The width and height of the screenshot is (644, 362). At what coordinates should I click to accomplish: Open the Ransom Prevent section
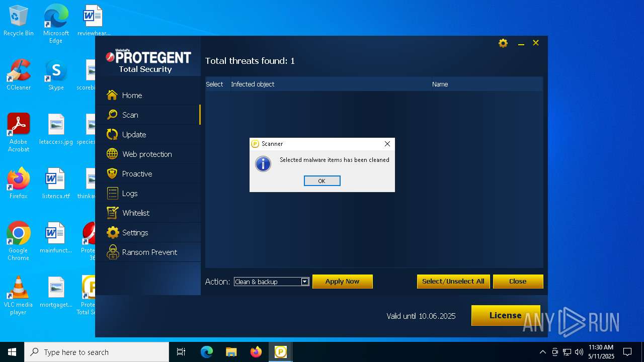click(x=148, y=252)
